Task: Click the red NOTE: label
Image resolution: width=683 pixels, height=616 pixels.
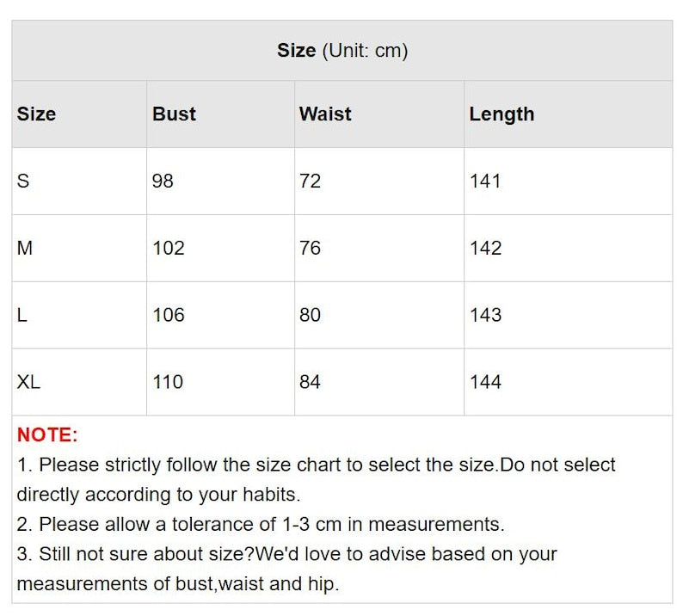Action: pyautogui.click(x=47, y=435)
